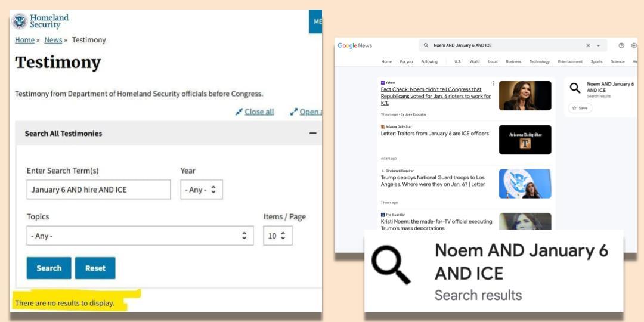Open the Items / Page dropdown
The height and width of the screenshot is (322, 644).
pyautogui.click(x=278, y=236)
